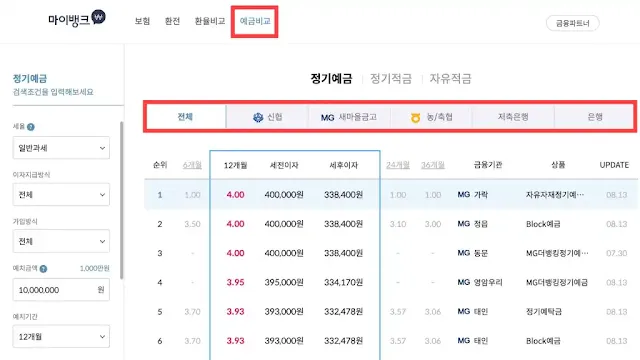Switch to the 자유적금 tab
The width and height of the screenshot is (640, 360).
[451, 78]
